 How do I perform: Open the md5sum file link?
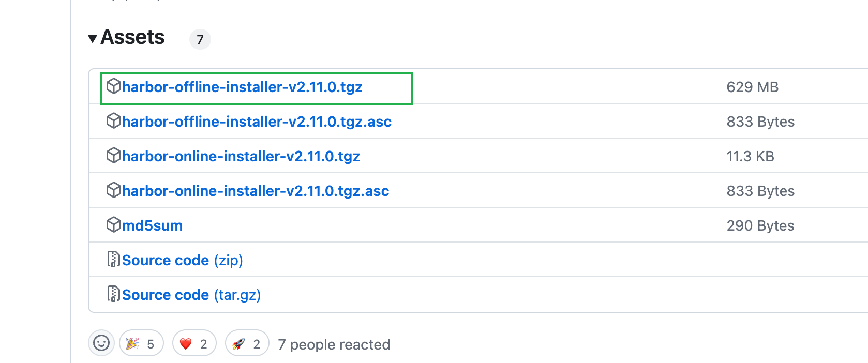point(152,225)
